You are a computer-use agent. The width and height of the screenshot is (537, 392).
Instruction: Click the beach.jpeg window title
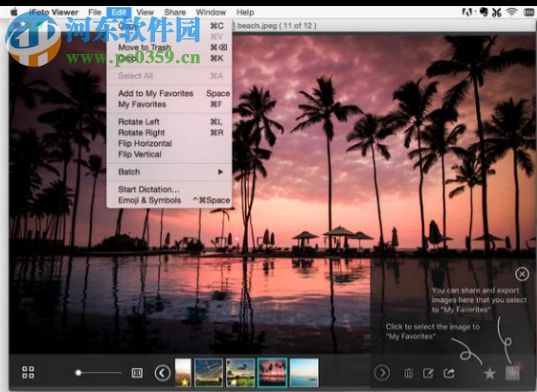pos(277,26)
